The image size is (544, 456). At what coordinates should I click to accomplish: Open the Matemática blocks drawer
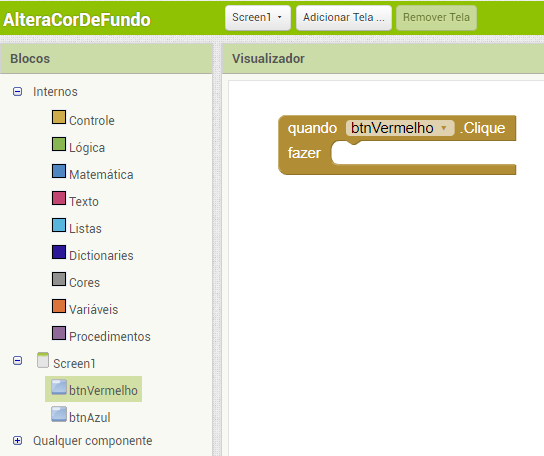tap(101, 175)
